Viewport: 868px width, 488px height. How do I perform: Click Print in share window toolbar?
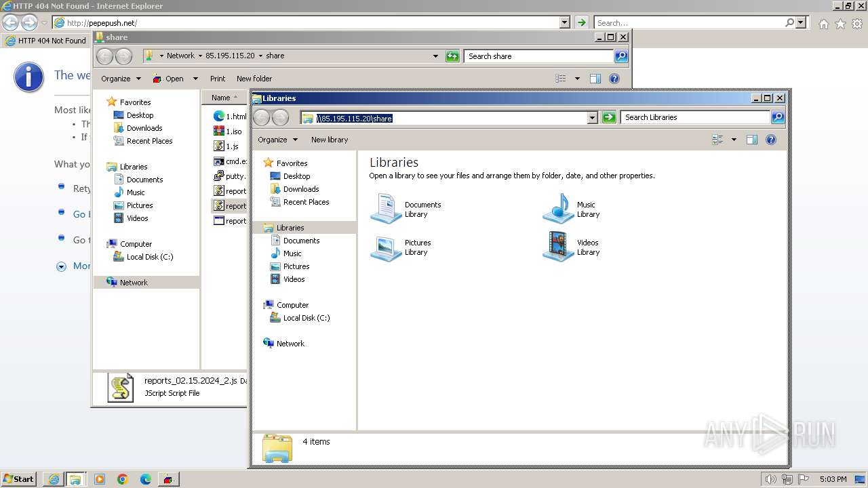[x=218, y=79]
